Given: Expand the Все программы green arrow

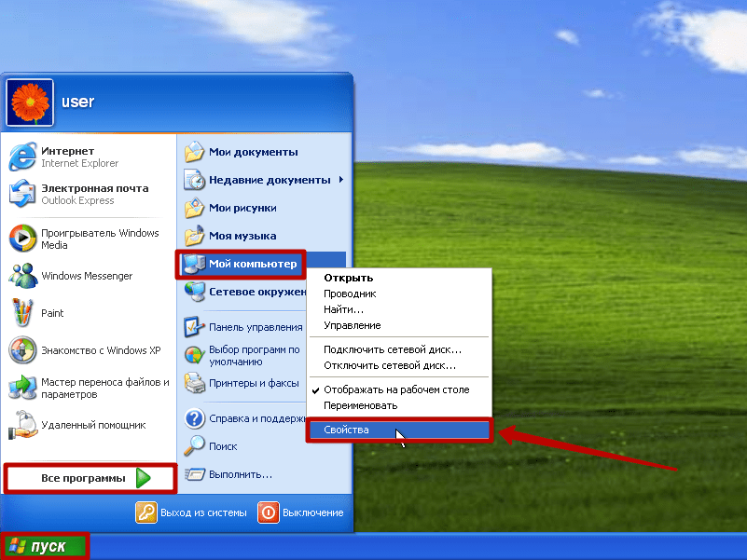Looking at the screenshot, I should (x=144, y=478).
